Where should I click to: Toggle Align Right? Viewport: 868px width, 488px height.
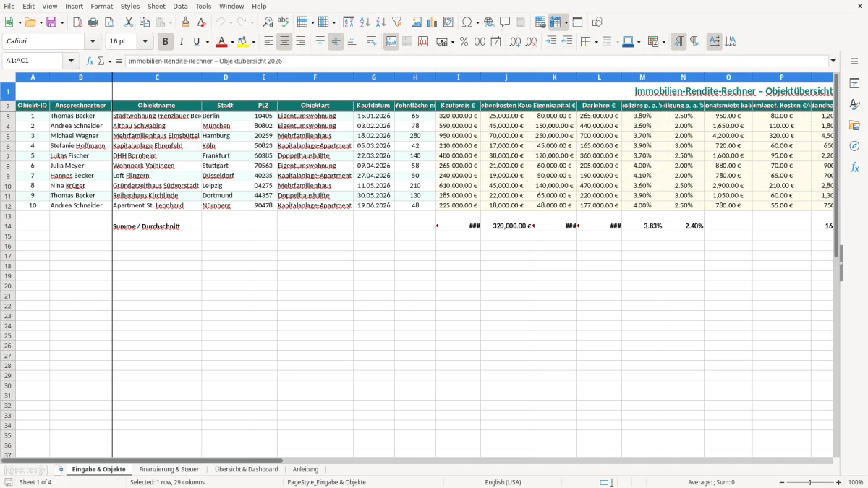coord(300,42)
